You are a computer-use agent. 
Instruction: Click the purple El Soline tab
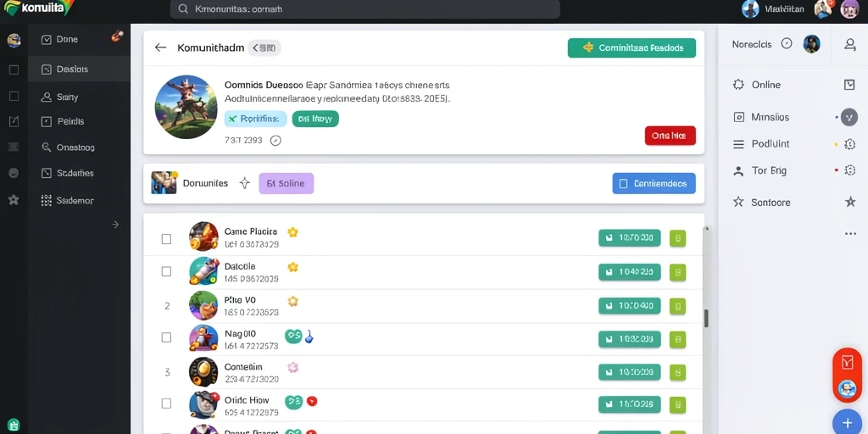coord(287,183)
